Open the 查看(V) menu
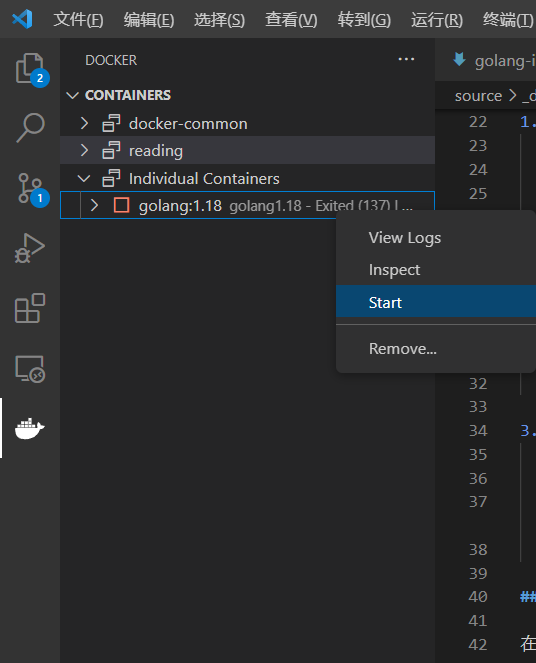The width and height of the screenshot is (536, 663). (x=291, y=19)
